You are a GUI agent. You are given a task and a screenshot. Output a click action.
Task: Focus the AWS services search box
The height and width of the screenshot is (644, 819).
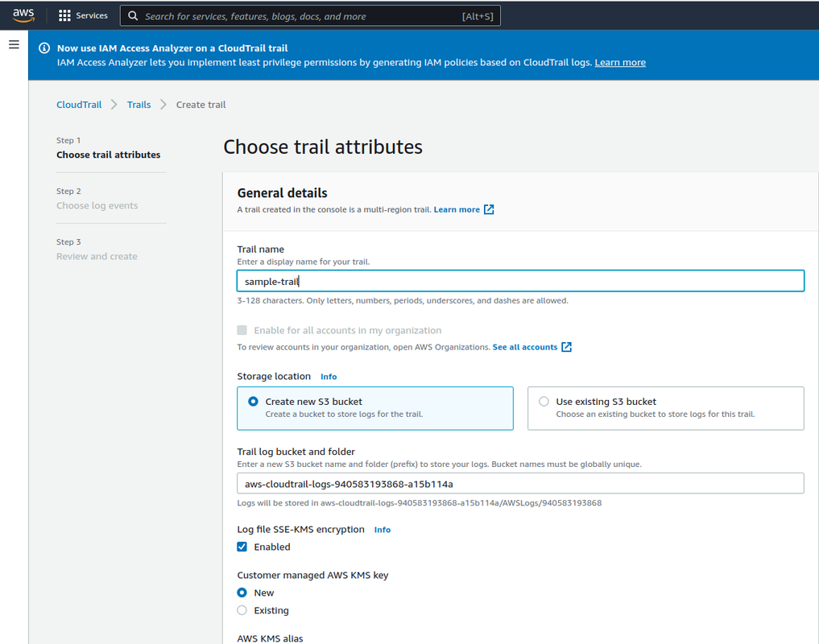(x=310, y=15)
